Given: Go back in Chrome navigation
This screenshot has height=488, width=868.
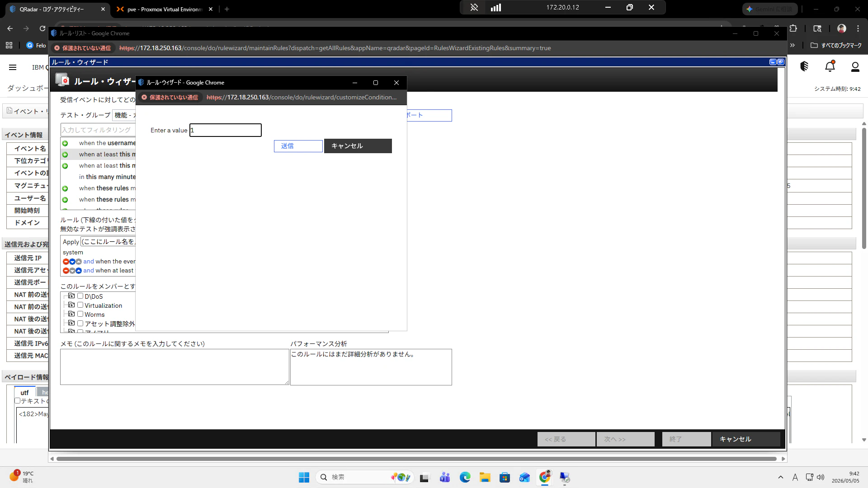Looking at the screenshot, I should click(10, 28).
